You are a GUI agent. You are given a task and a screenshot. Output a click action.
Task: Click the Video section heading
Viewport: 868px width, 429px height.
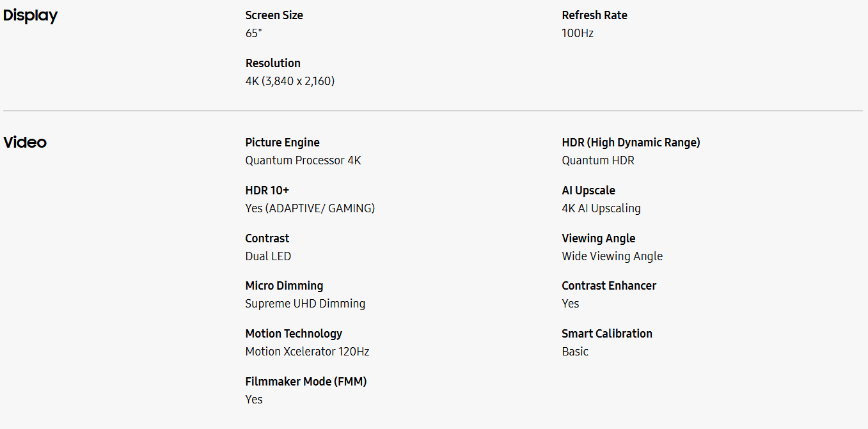pyautogui.click(x=25, y=143)
